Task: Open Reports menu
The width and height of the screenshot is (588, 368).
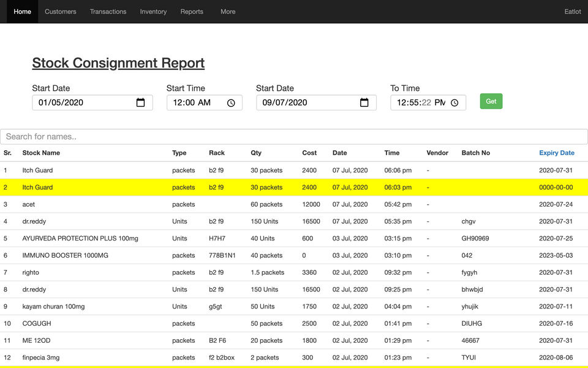Action: [x=192, y=12]
